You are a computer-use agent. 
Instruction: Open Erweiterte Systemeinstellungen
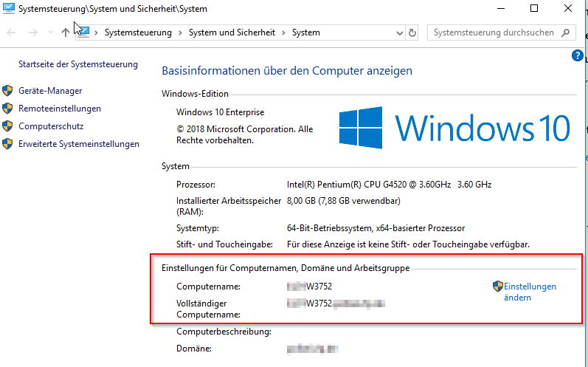tap(79, 144)
